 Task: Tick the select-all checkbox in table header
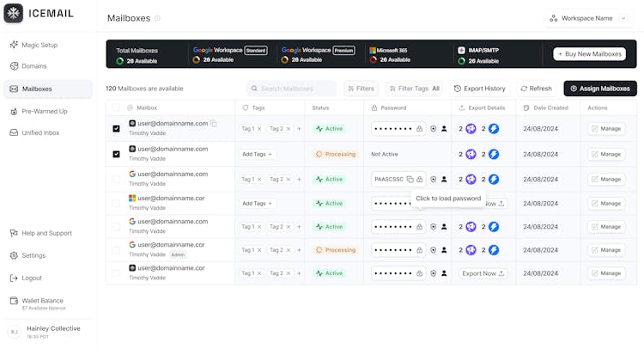[x=116, y=107]
